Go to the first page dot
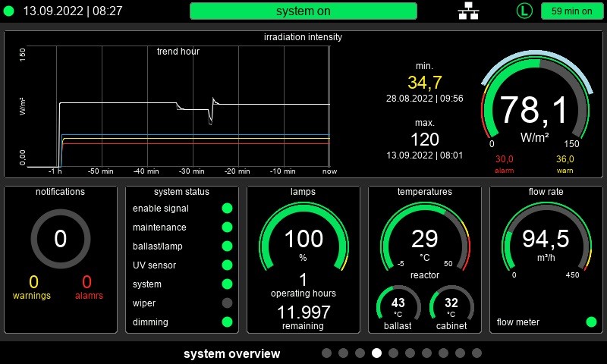Screen dimensions: 607x364 (x=327, y=353)
